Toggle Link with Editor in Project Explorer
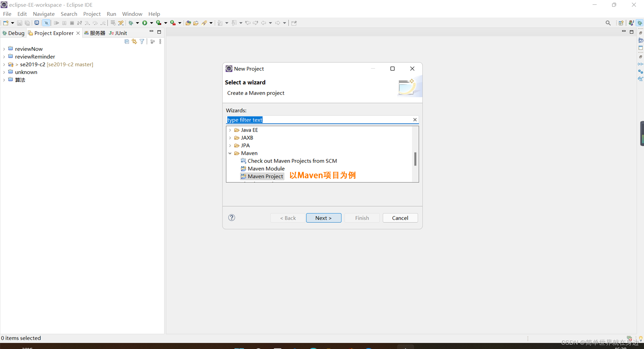Viewport: 644px width, 349px height. 134,41
